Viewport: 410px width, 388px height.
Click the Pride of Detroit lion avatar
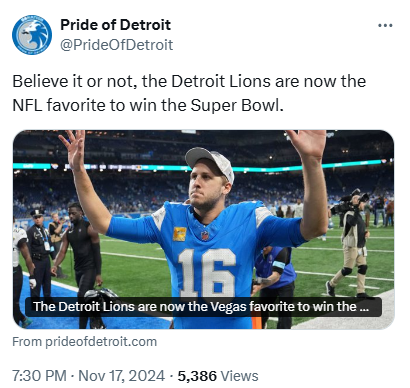point(32,35)
